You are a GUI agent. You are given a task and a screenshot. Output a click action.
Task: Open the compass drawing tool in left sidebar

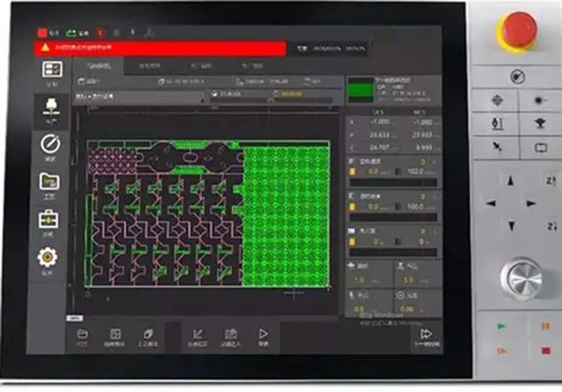(x=51, y=144)
